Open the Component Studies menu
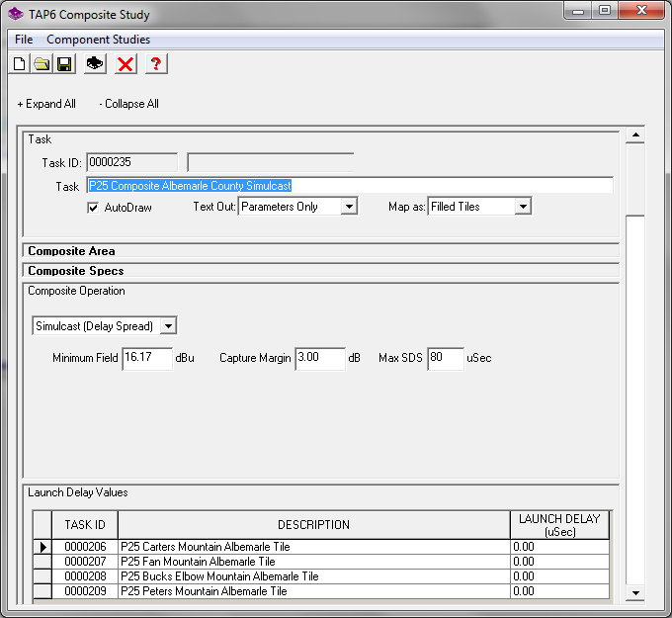The image size is (672, 618). (x=98, y=40)
